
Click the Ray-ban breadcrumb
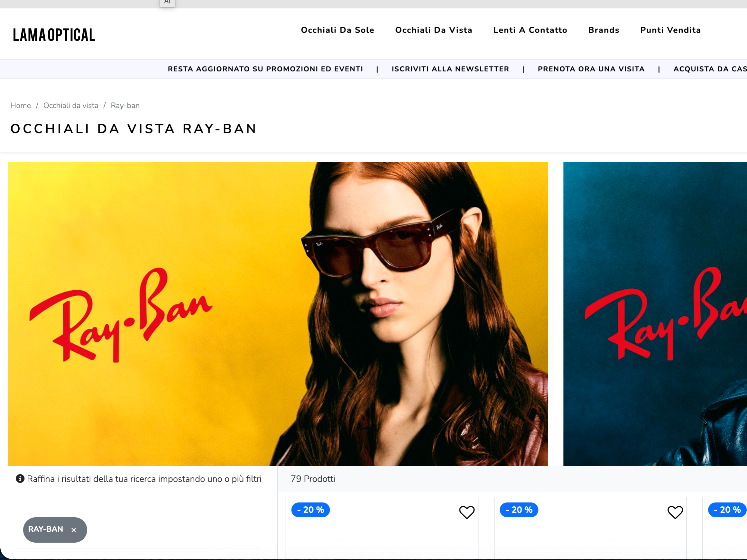(x=125, y=106)
